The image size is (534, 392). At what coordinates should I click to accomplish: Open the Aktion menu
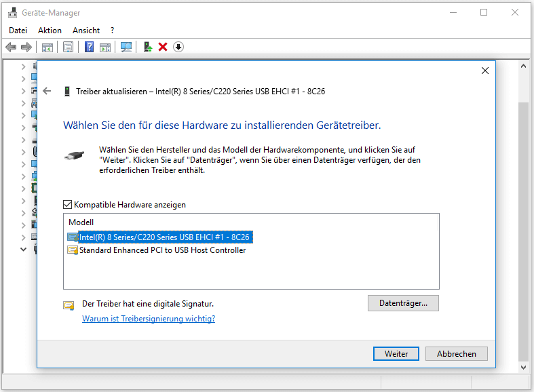coord(50,31)
